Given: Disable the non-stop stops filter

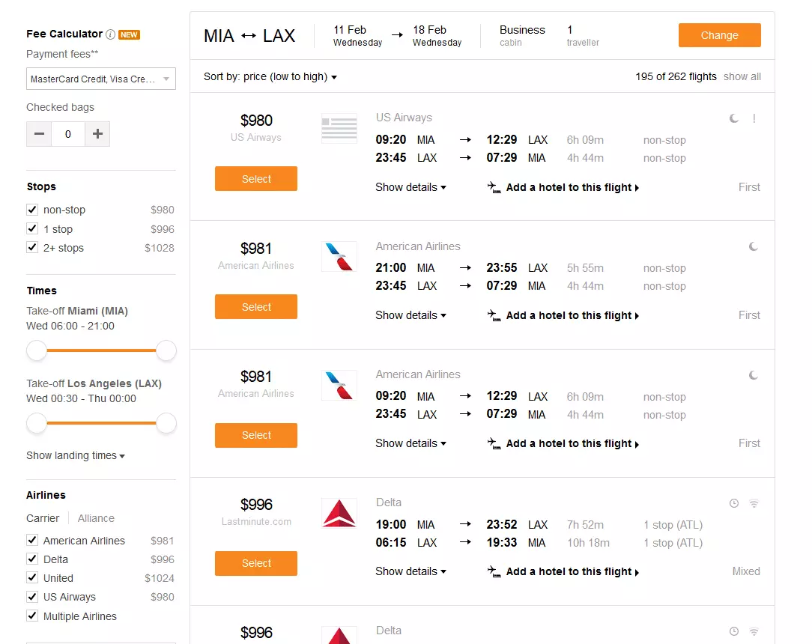Looking at the screenshot, I should click(x=32, y=210).
